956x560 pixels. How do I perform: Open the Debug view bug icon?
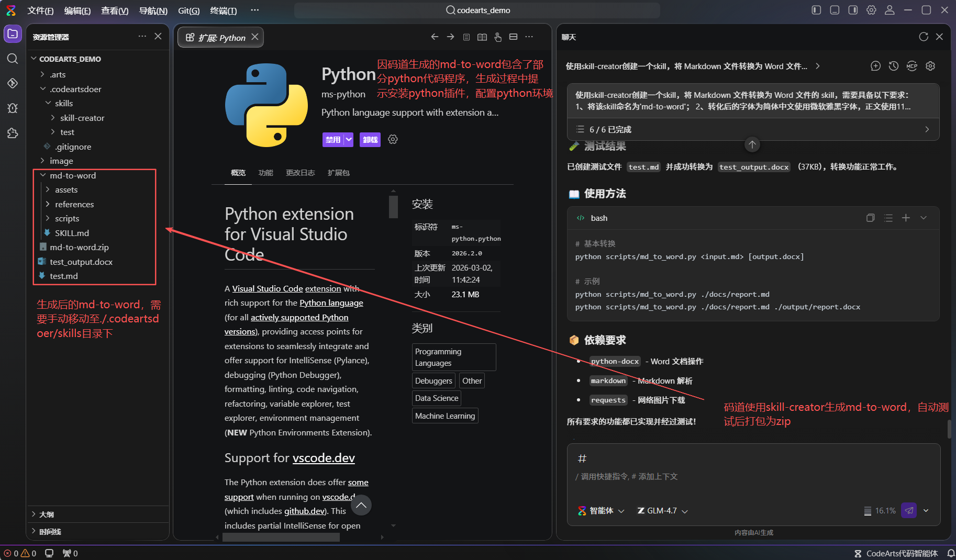pyautogui.click(x=13, y=108)
